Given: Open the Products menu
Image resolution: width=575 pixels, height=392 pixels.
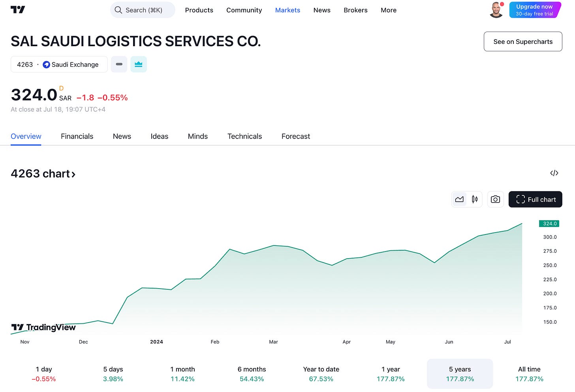Looking at the screenshot, I should 199,10.
